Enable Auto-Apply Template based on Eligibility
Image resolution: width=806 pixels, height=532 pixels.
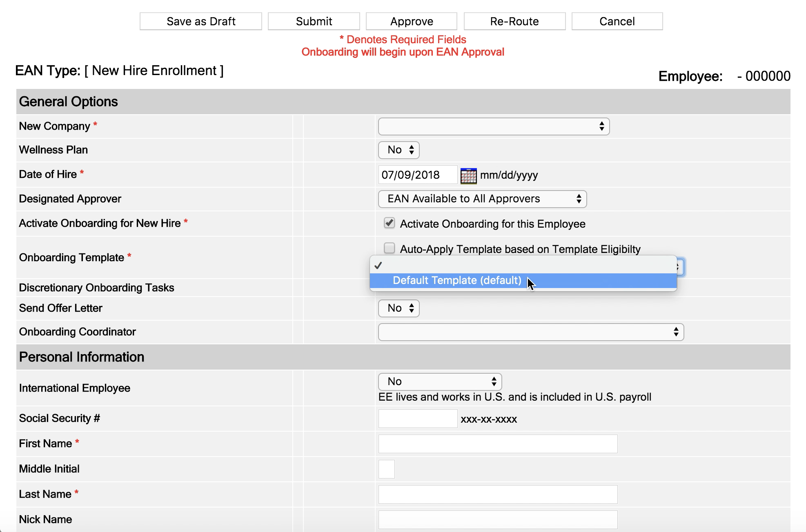click(x=390, y=248)
